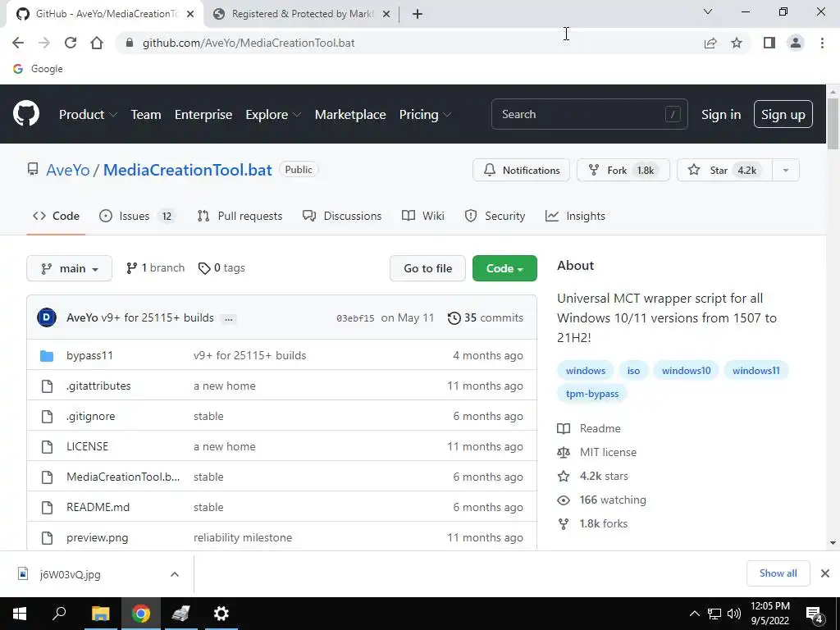Click the Sign up button
840x630 pixels.
pos(783,114)
